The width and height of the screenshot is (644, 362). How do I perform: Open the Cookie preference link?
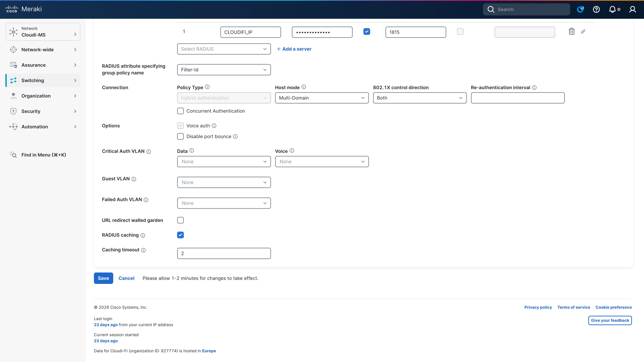pyautogui.click(x=613, y=307)
